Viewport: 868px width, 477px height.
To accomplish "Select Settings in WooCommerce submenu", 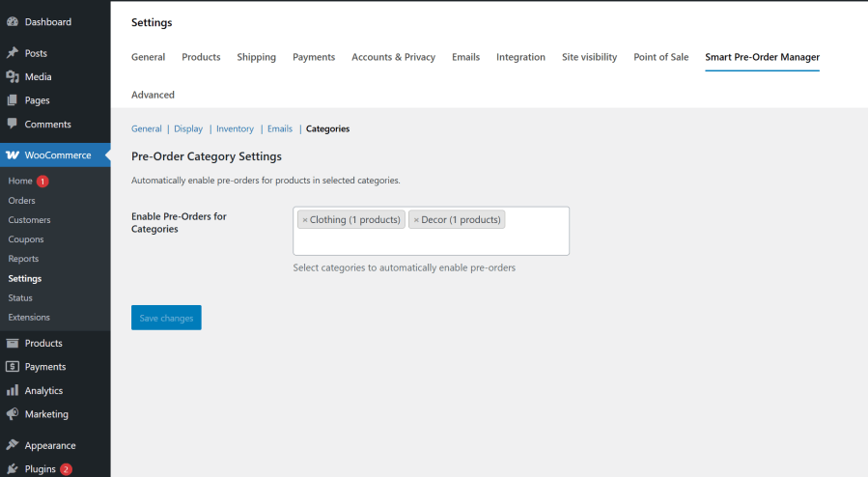I will click(x=25, y=278).
